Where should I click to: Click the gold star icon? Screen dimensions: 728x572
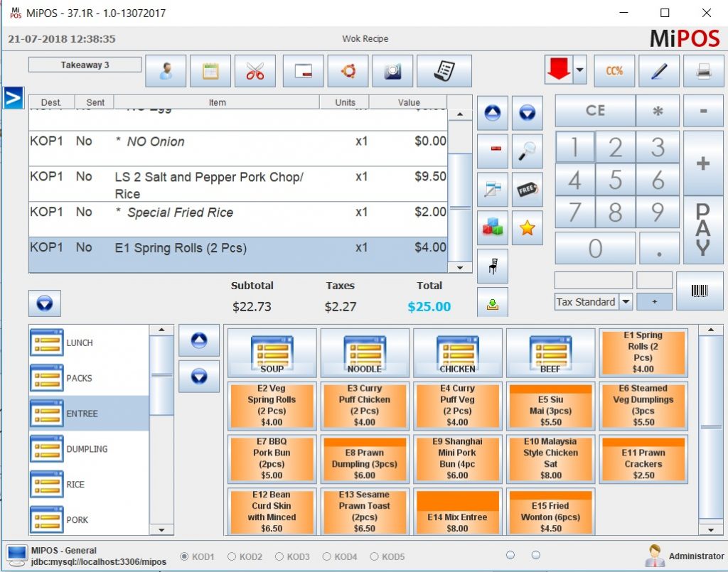[528, 227]
